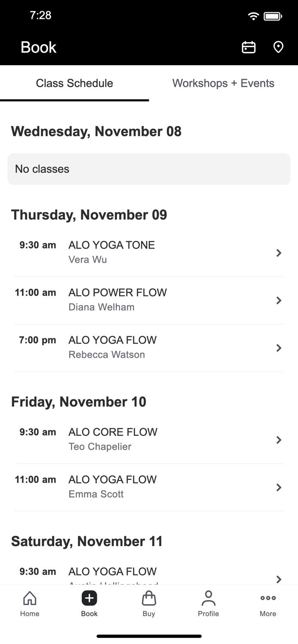Tap the location pin icon
The height and width of the screenshot is (644, 298).
pos(278,47)
